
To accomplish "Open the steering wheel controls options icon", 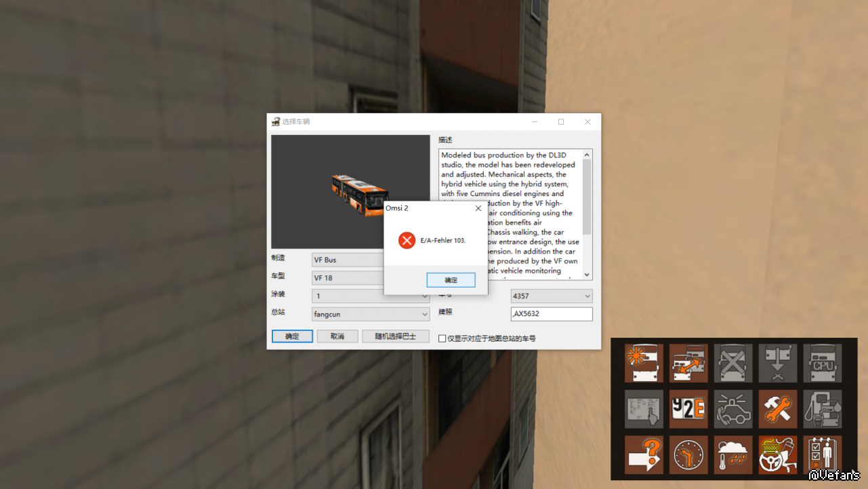I will click(x=778, y=454).
